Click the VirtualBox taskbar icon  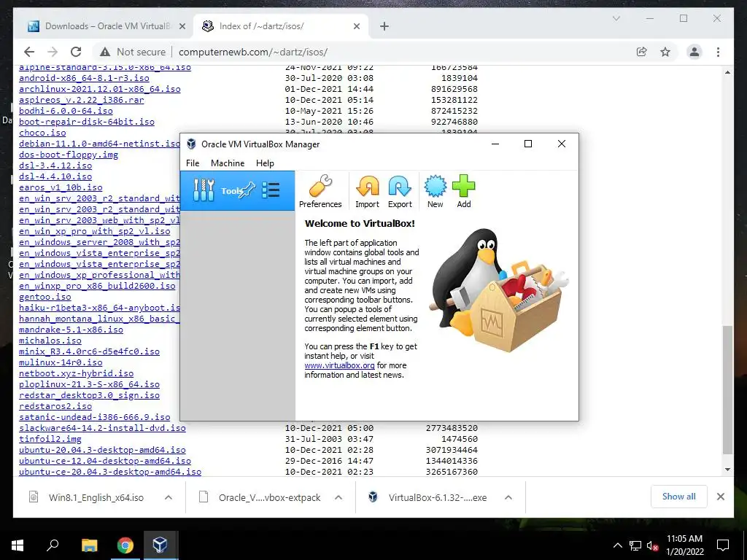tap(160, 545)
